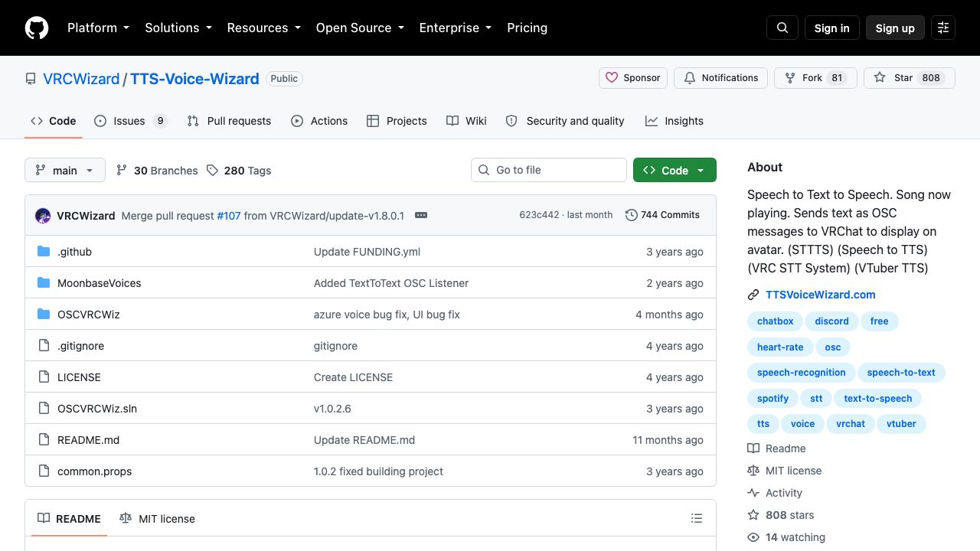Open appearance settings icon next to Sign up
980x551 pixels.
(943, 28)
